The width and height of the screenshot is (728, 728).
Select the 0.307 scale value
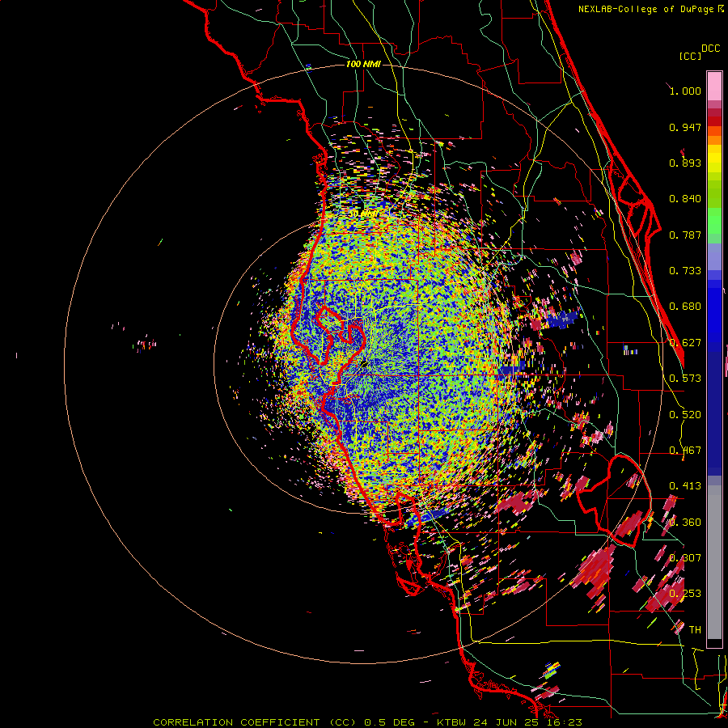(x=685, y=558)
